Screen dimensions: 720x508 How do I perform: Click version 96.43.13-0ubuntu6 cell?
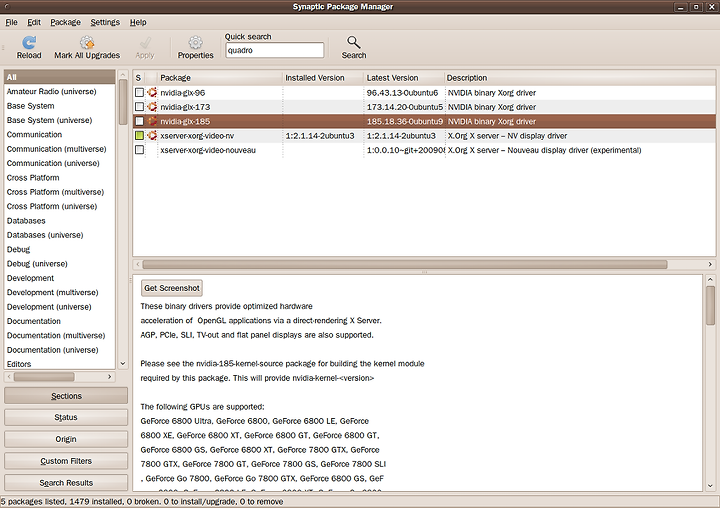pyautogui.click(x=402, y=92)
